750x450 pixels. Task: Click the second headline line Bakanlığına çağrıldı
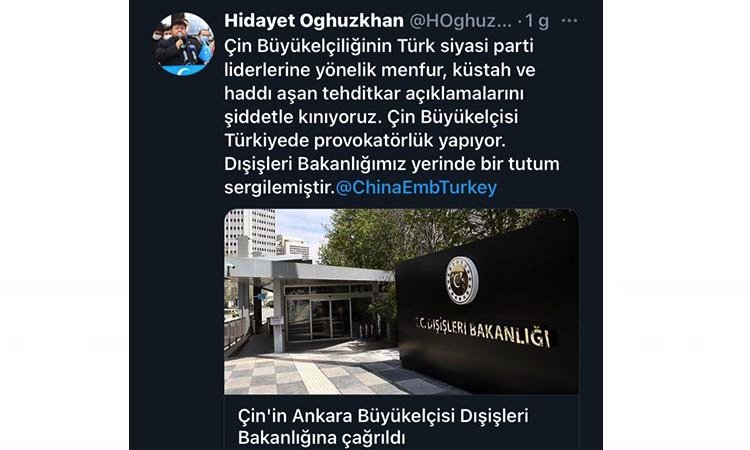pos(321,438)
